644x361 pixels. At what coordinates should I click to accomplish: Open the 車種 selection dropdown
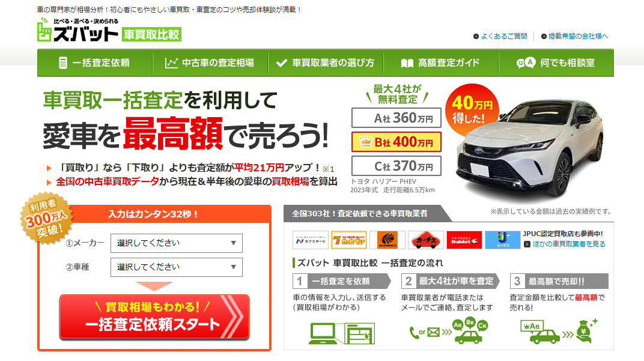[x=177, y=267]
